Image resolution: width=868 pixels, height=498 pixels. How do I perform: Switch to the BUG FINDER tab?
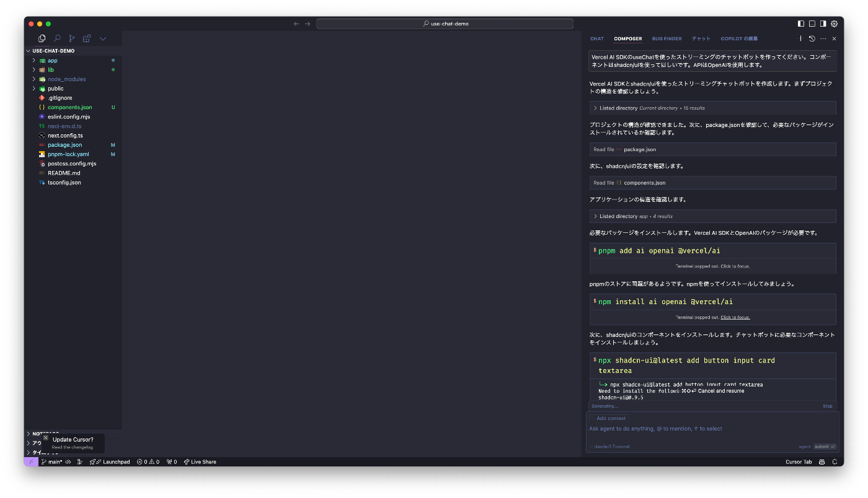click(666, 38)
